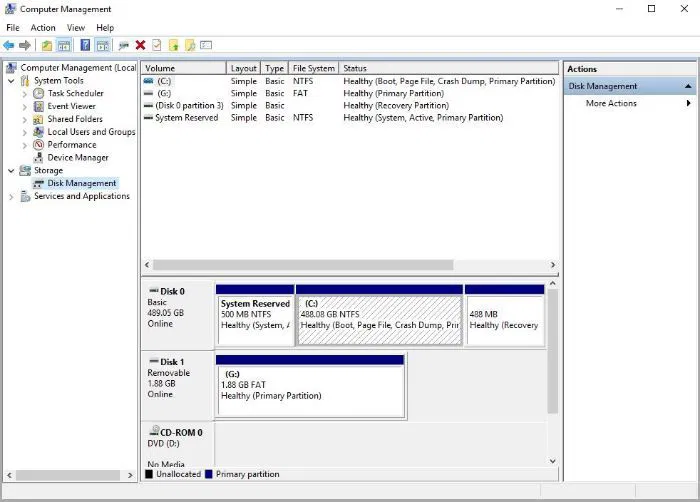
Task: Open Help via blue question mark icon
Action: (x=85, y=45)
